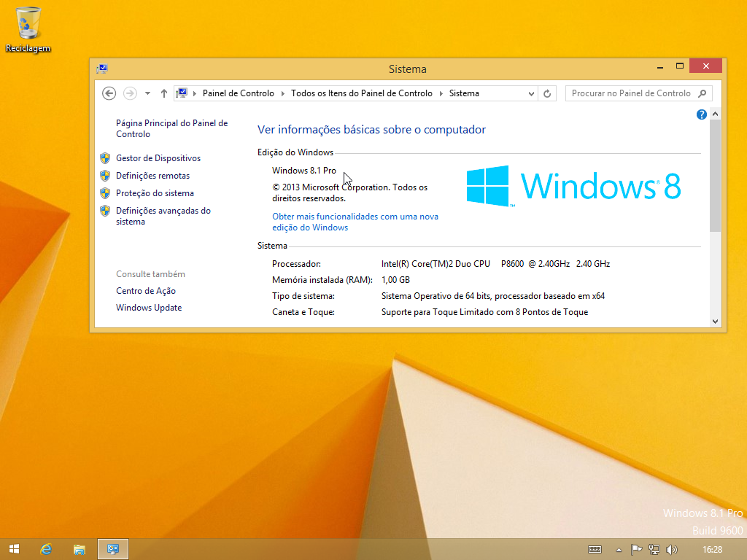This screenshot has width=747, height=560.
Task: Expand the chevron before Painel de Controlo
Action: [194, 93]
